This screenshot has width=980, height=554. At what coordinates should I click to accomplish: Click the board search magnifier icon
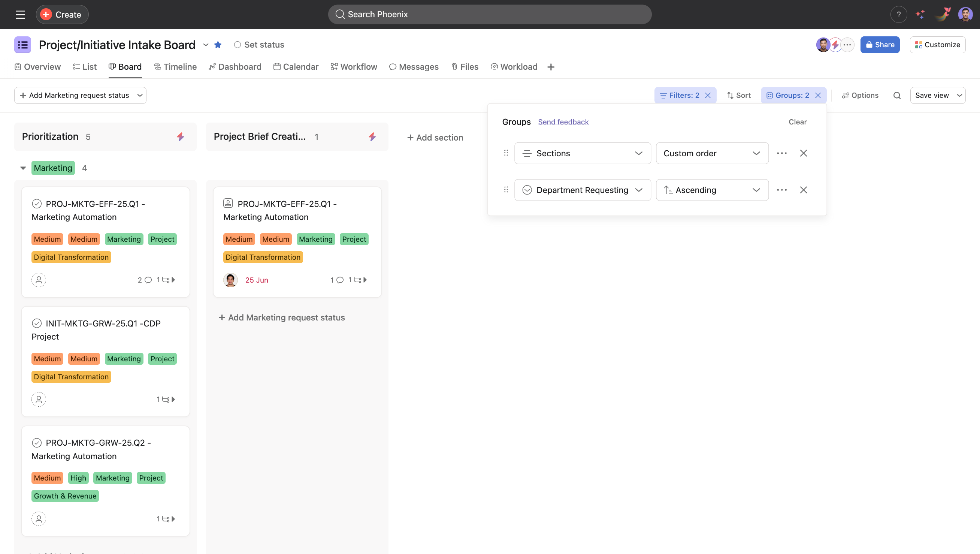pos(897,95)
